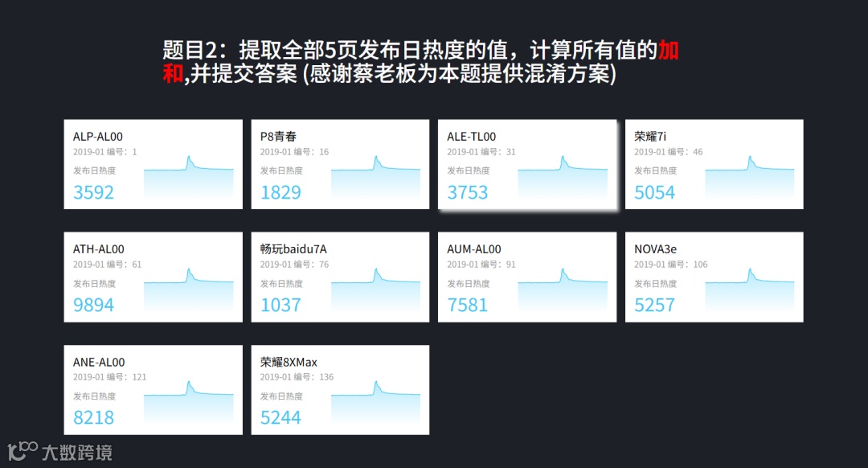Click 发布日热度 label in ALP-AL00 card

coord(95,170)
